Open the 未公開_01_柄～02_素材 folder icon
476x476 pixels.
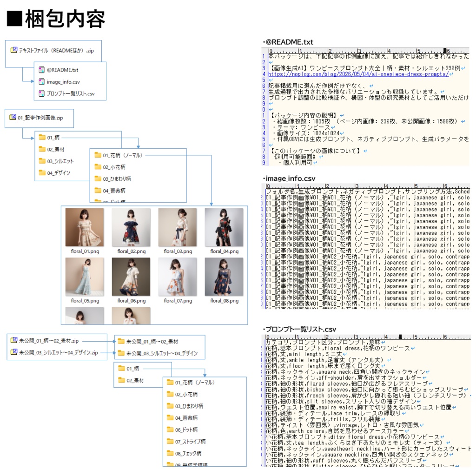(x=121, y=341)
